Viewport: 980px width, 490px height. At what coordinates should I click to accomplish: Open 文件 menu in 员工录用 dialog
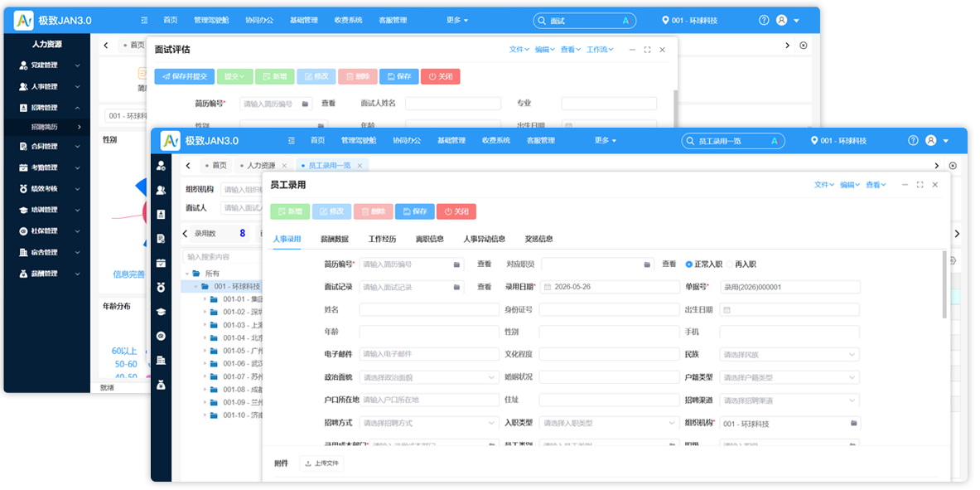point(824,185)
